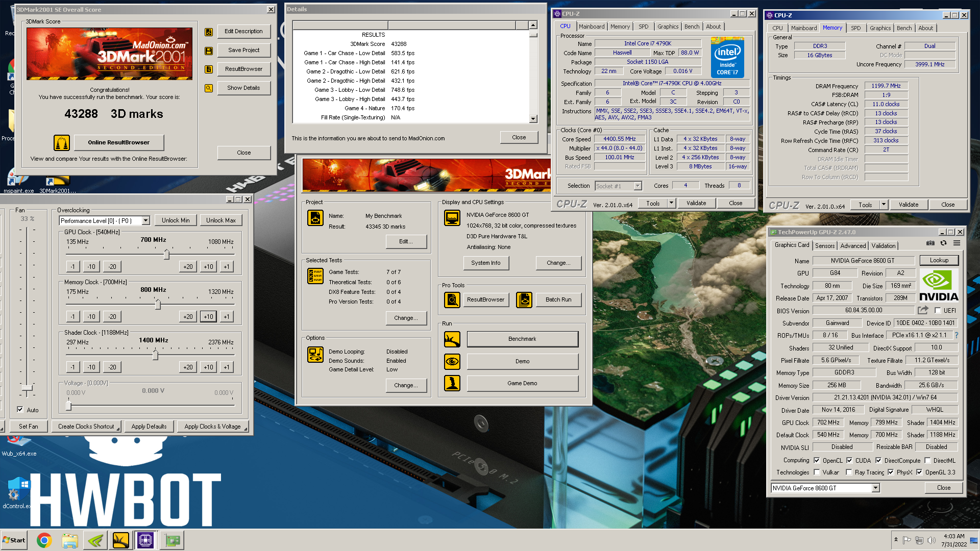
Task: Click the Game Demo joystick icon
Action: coord(452,383)
